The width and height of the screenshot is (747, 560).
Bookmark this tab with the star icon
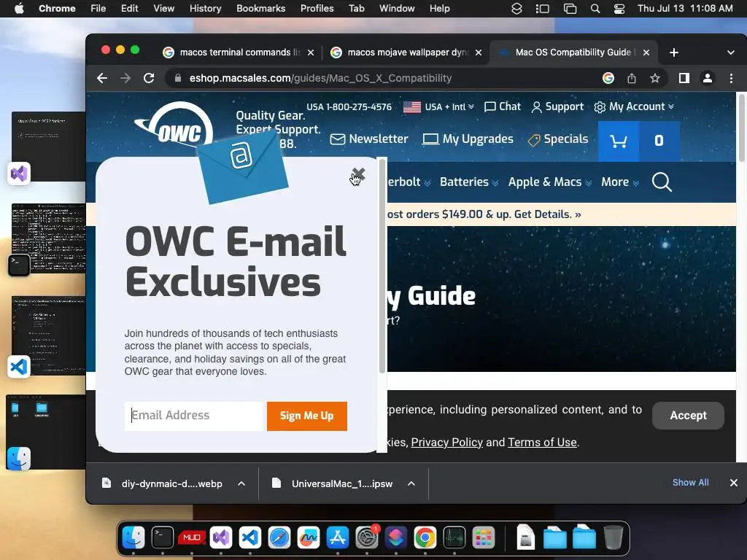coord(655,78)
